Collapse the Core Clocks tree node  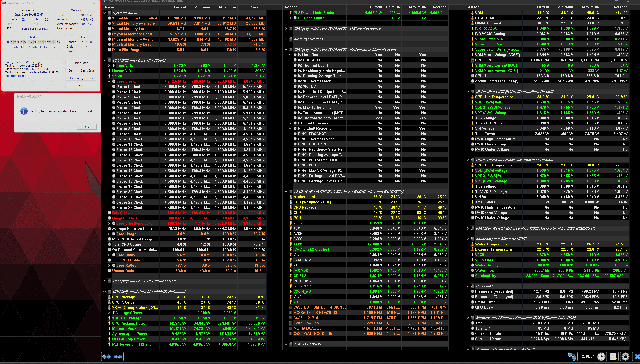(x=109, y=81)
